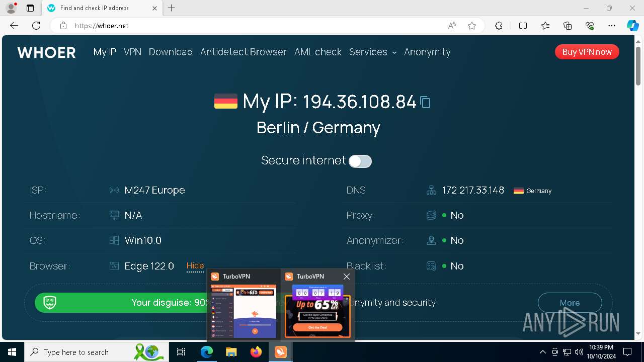Viewport: 644px width, 362px height.
Task: Open the My IP page
Action: [105, 52]
